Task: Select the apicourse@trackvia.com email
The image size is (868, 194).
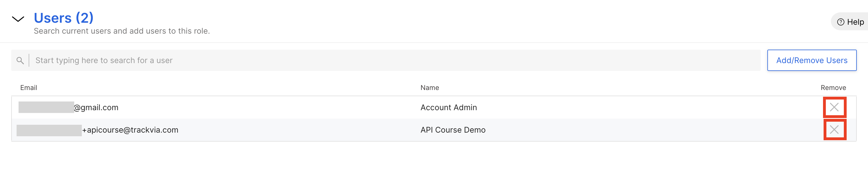Action: (130, 130)
